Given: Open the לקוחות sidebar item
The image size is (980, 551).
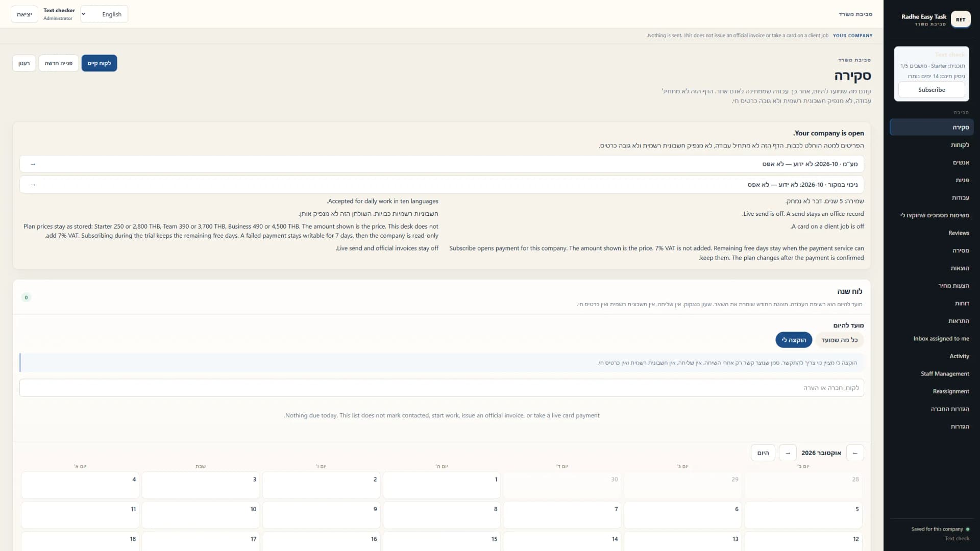Looking at the screenshot, I should coord(932,145).
